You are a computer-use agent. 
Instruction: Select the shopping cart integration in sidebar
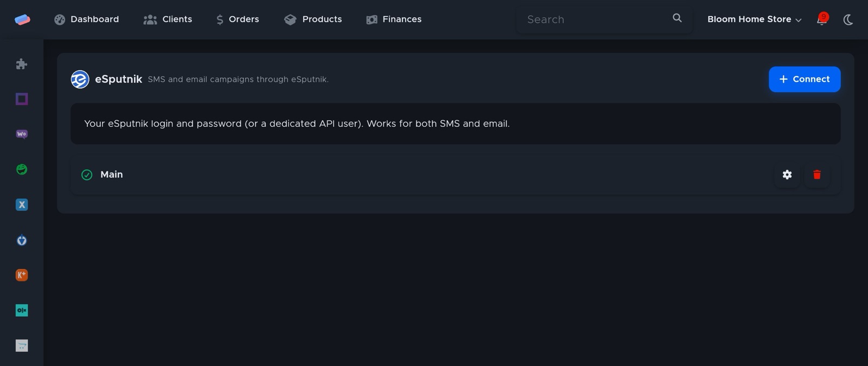coord(22,345)
